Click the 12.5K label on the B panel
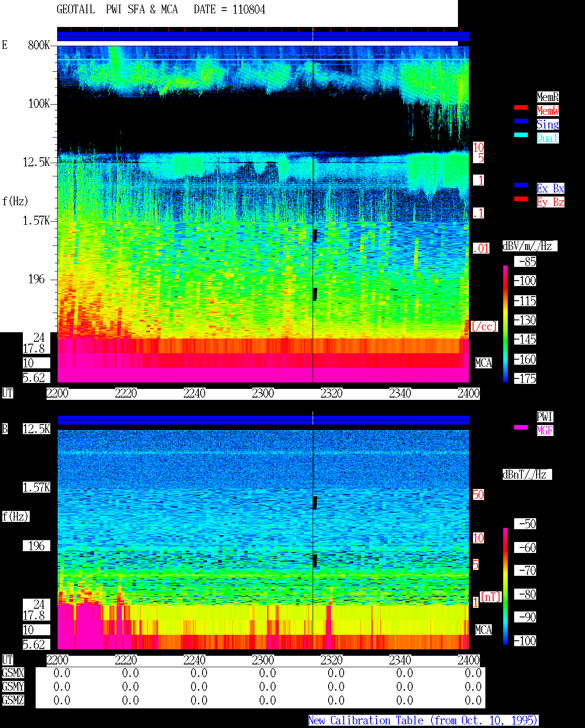The width and height of the screenshot is (585, 728). pos(37,429)
